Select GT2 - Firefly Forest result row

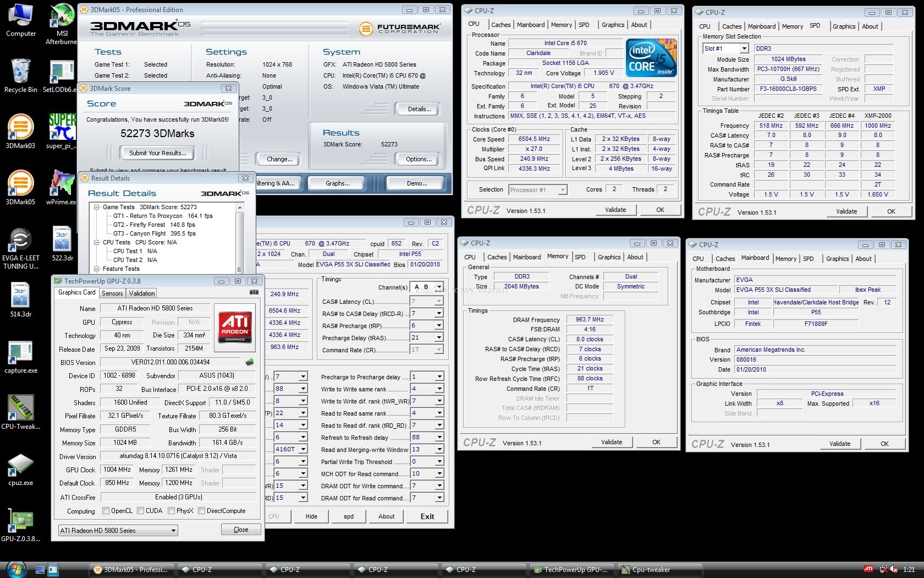tap(154, 225)
